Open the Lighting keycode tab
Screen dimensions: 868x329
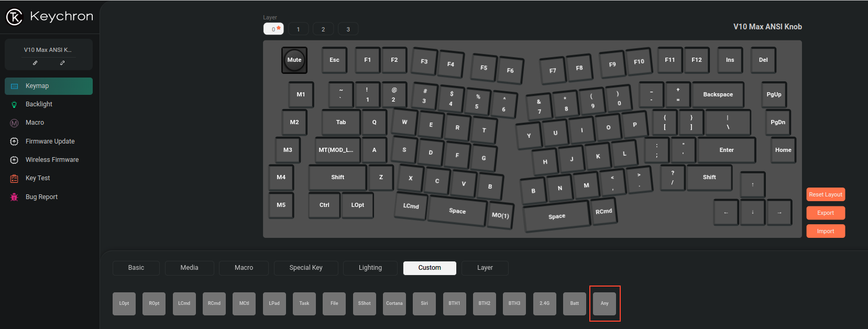[x=370, y=268]
